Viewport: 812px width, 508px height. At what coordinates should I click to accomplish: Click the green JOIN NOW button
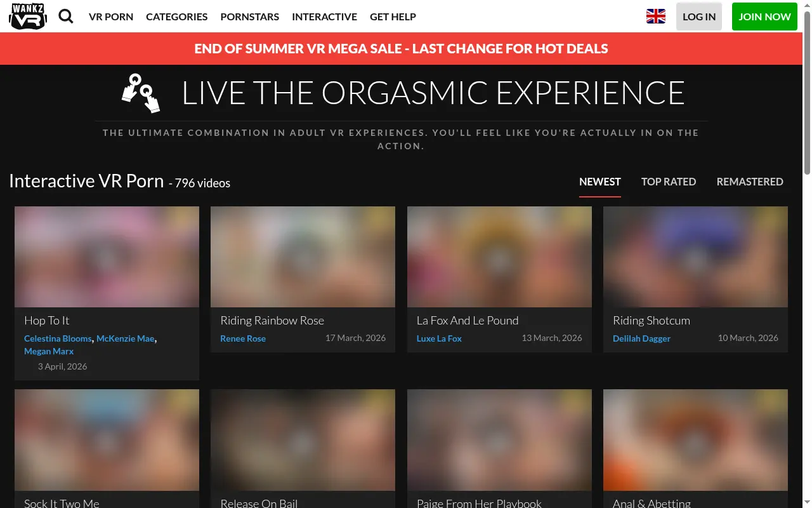764,17
